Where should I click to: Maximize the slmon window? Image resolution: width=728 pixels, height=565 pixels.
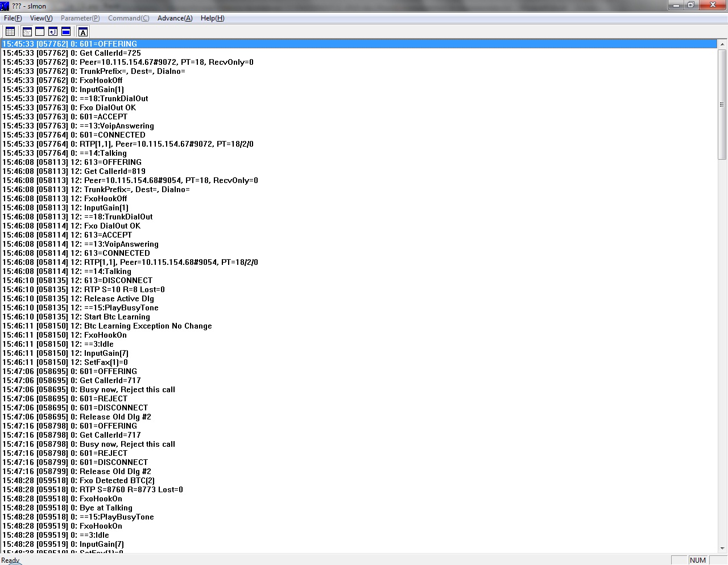coord(690,5)
